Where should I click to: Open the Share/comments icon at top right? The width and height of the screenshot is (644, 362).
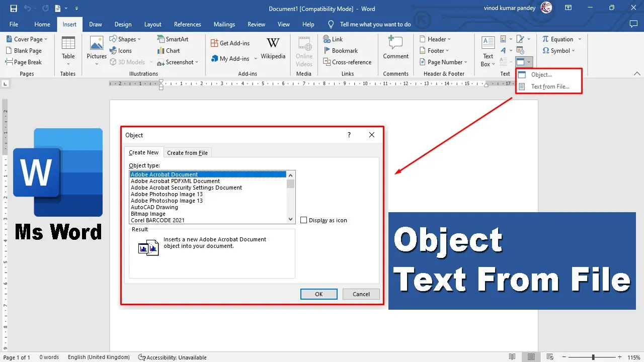[x=633, y=24]
